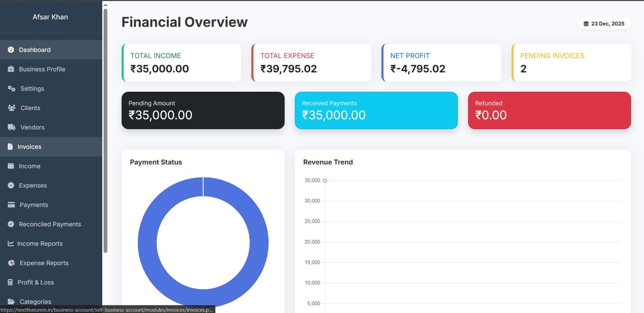Click the 23 Dec, 2025 date badge

click(604, 24)
